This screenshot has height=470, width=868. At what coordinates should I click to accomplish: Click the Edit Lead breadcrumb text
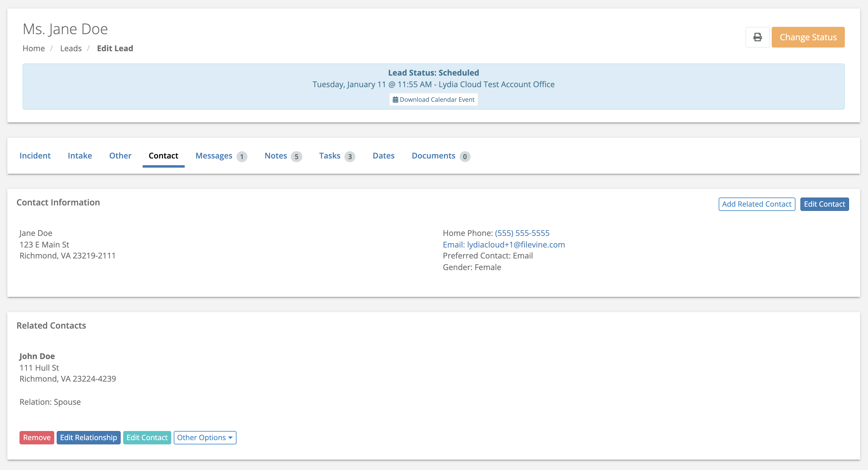115,48
